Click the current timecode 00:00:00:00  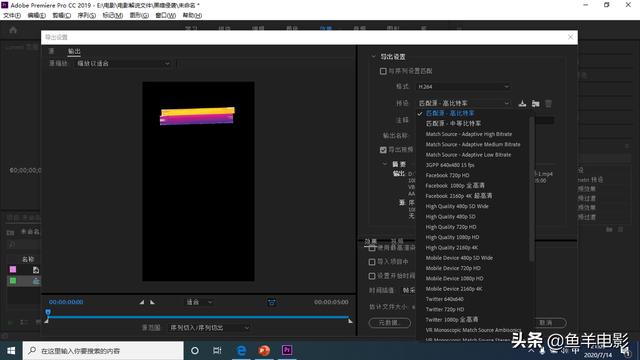point(66,302)
